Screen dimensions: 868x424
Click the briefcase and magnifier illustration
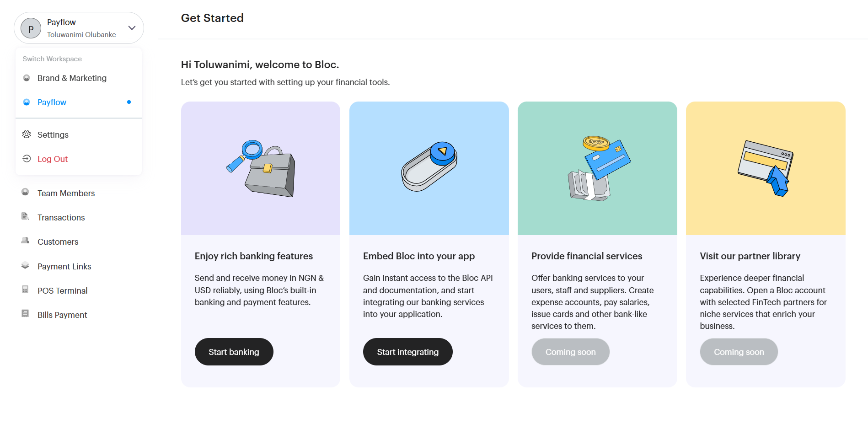pyautogui.click(x=261, y=168)
